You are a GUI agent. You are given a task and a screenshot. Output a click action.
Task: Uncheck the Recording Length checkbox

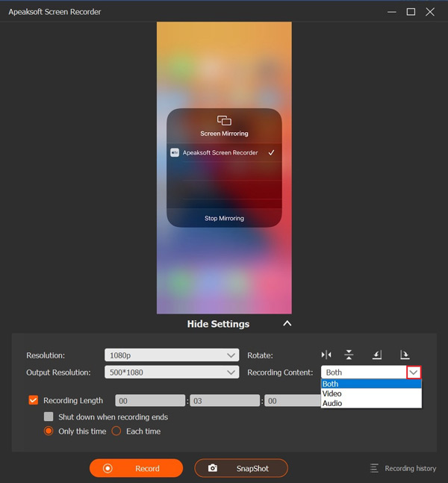click(34, 400)
